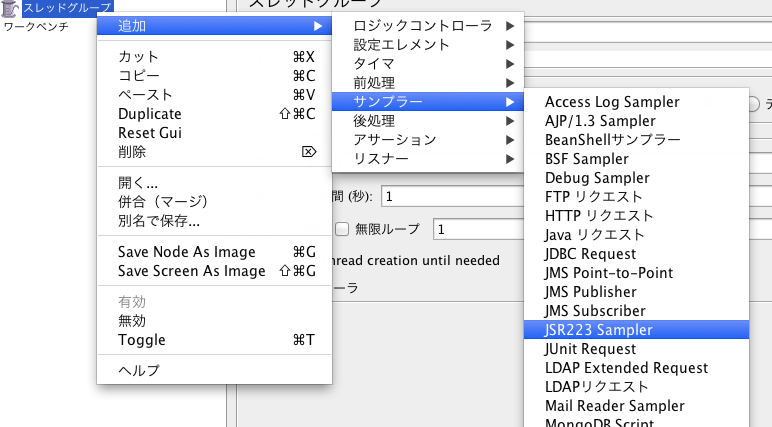The width and height of the screenshot is (772, 427).
Task: Expand the 設定エレメント submenu
Action: click(427, 45)
